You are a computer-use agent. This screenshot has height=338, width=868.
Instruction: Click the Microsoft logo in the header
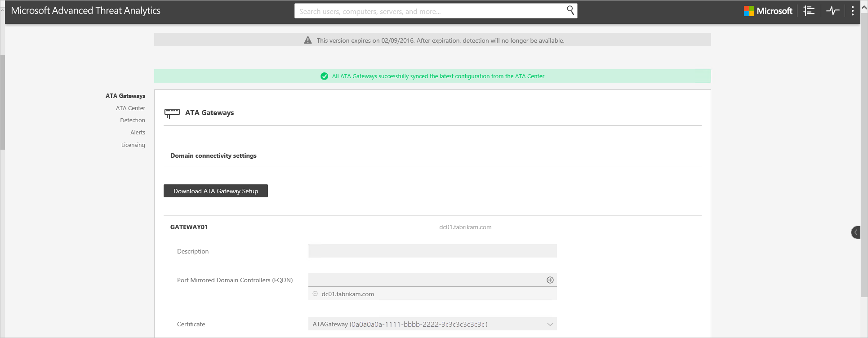[768, 11]
